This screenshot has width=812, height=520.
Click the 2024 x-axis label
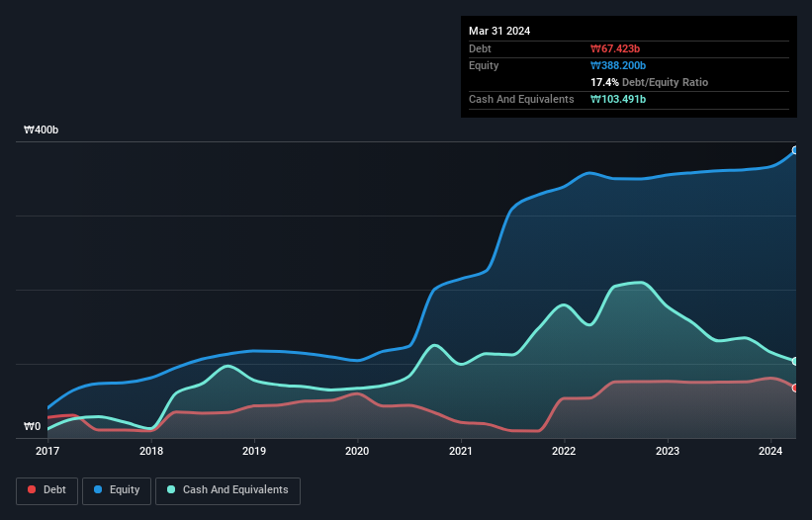(770, 451)
